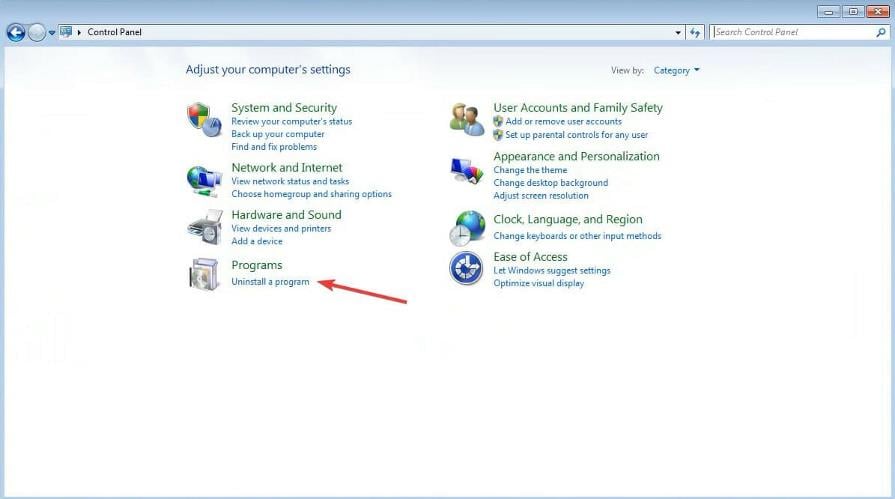
Task: Open User Accounts and Family Safety heading
Action: pyautogui.click(x=578, y=107)
